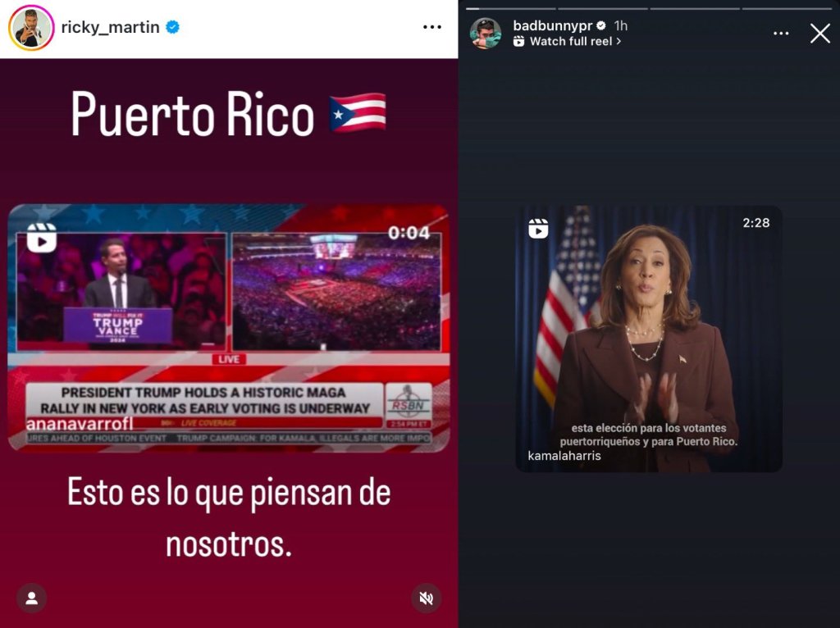This screenshot has height=628, width=840.
Task: Click the tagged people icon
Action: click(x=32, y=598)
